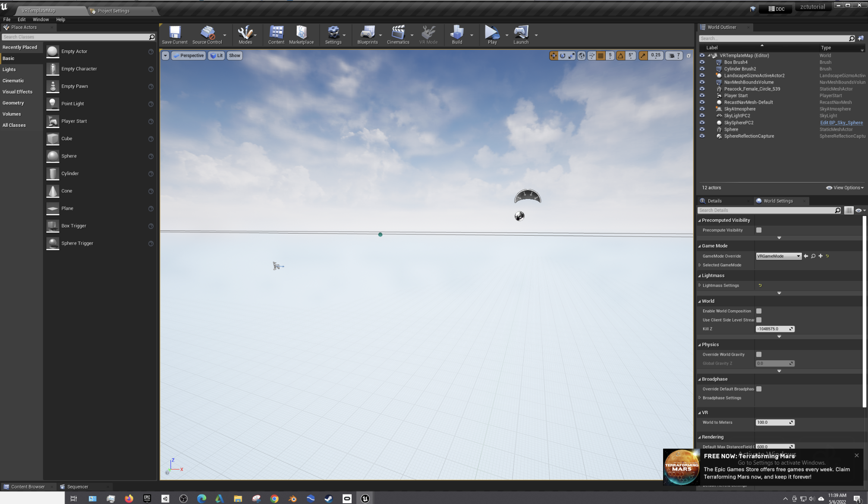Open the Window menu
The image size is (868, 504).
coord(41,19)
